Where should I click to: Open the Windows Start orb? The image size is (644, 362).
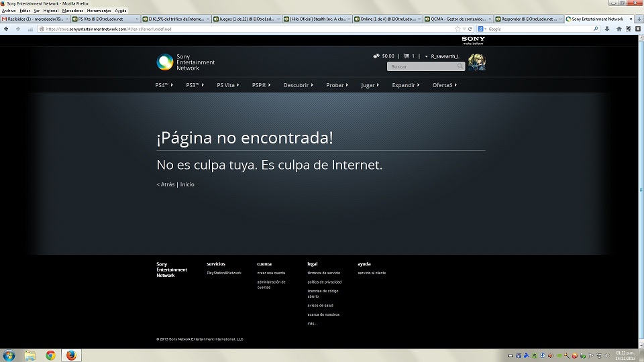(x=9, y=355)
